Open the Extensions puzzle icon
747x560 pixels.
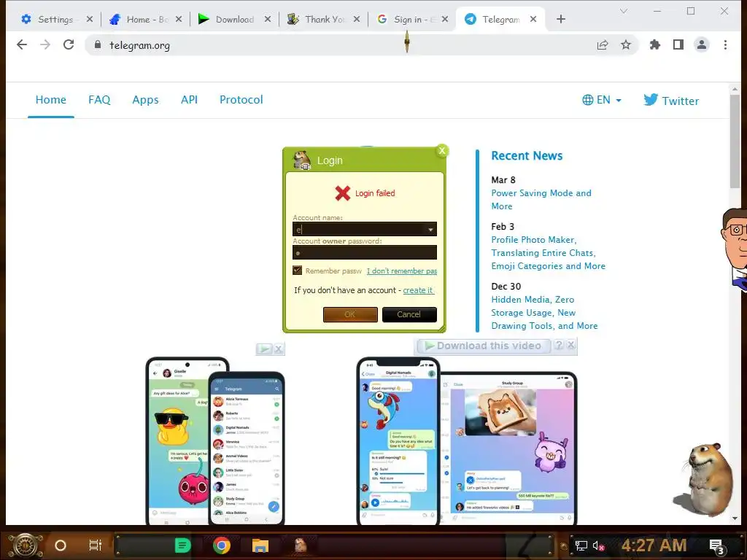tap(655, 44)
